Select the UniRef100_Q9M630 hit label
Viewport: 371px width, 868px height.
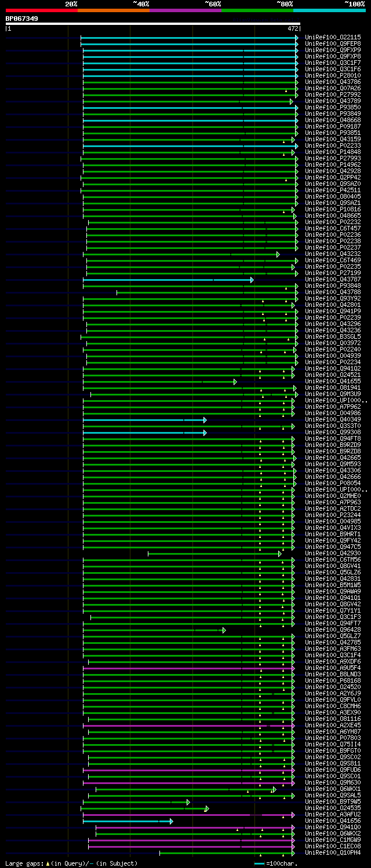coord(333,782)
